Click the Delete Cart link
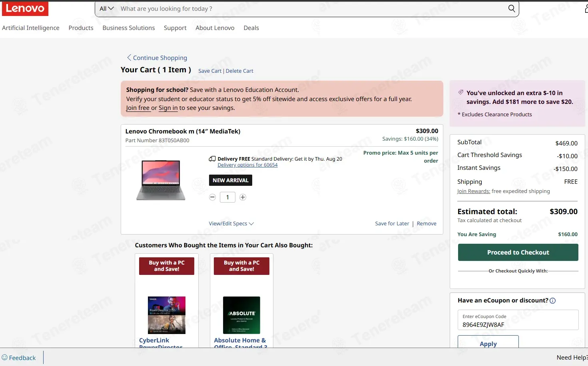588x366 pixels. pyautogui.click(x=239, y=71)
